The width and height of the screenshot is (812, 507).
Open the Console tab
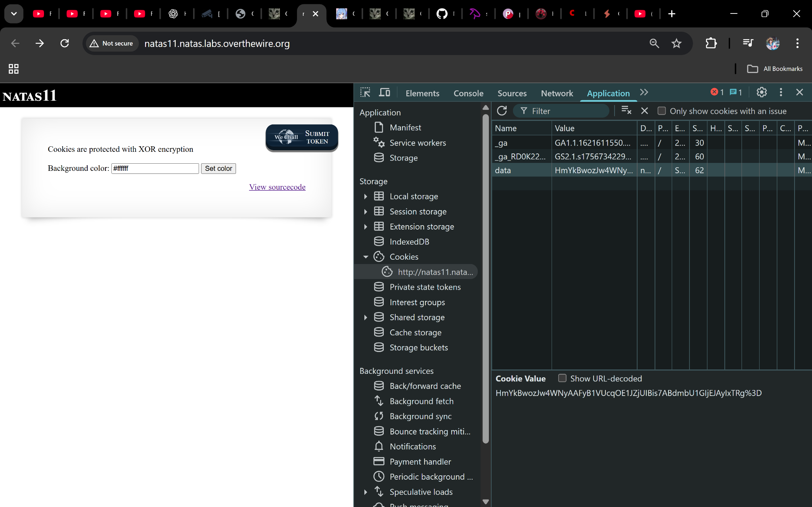[x=468, y=93]
